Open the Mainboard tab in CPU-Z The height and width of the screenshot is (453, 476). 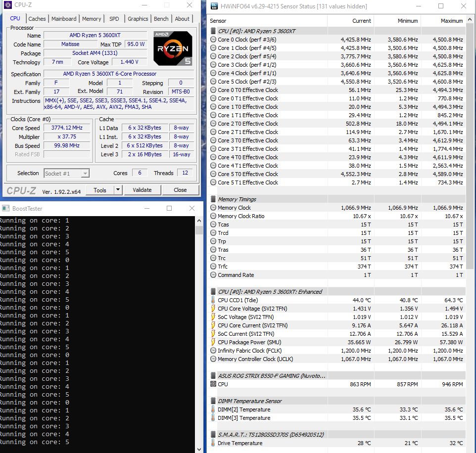point(64,19)
